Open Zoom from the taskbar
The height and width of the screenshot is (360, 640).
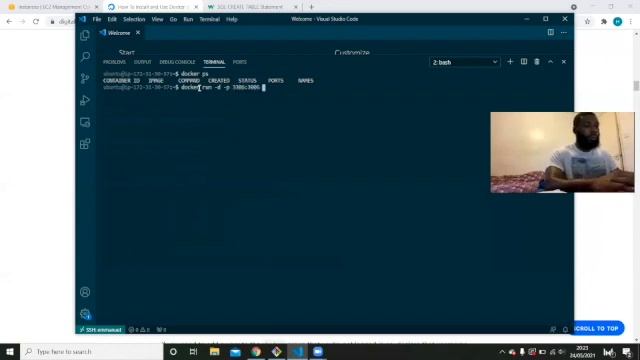(x=318, y=351)
